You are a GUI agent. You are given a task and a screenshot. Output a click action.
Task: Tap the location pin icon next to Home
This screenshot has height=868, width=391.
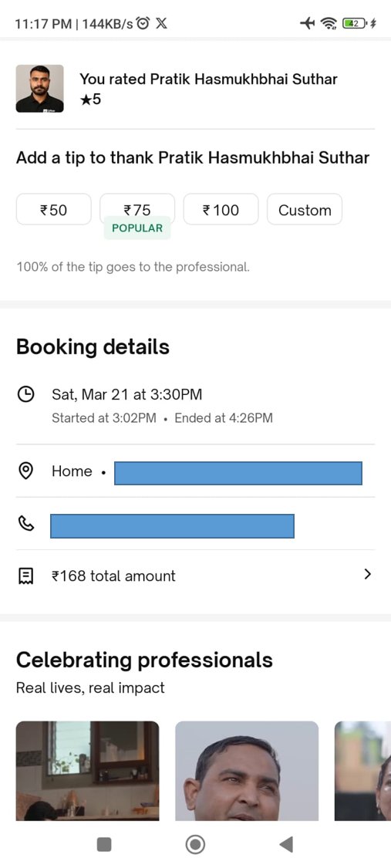[25, 471]
